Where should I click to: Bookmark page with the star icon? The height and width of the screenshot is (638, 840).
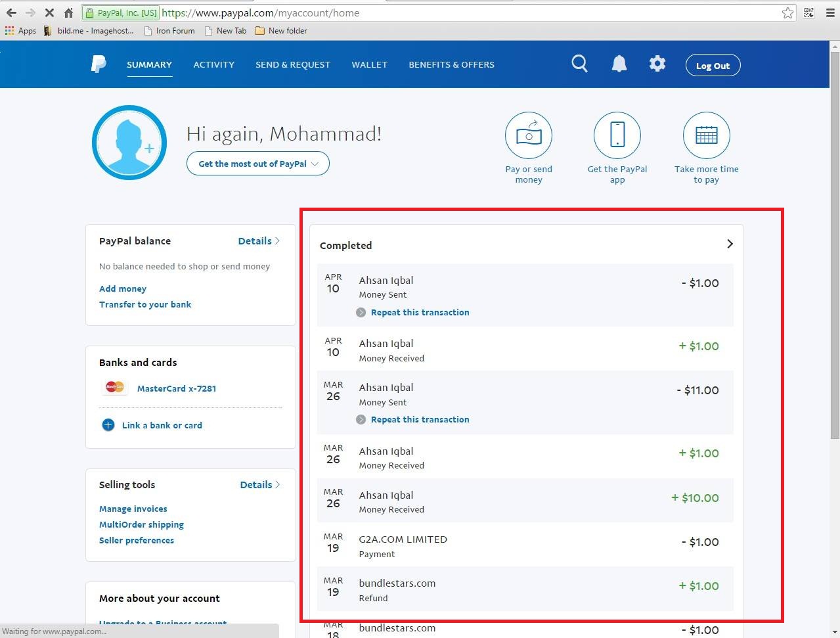(x=787, y=12)
